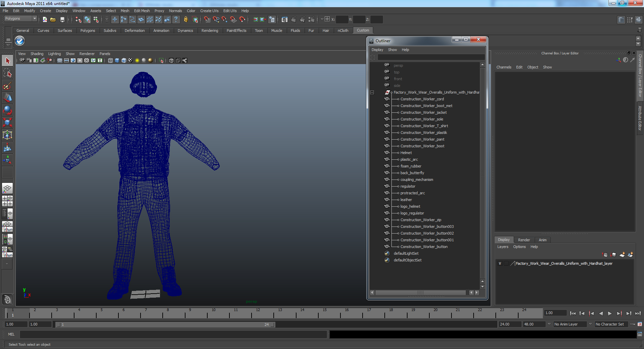Screen dimensions: 644x349
Task: Toggle the viewport grid display icon
Action: coord(59,60)
